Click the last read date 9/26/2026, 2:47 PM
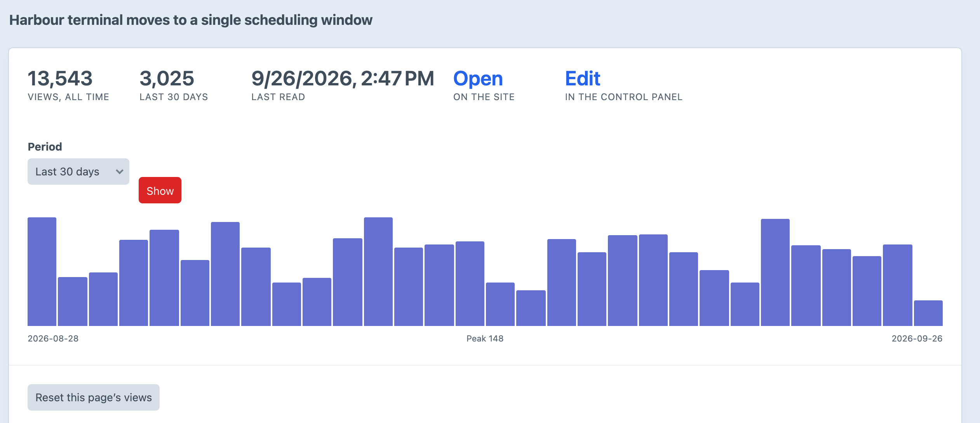980x423 pixels. click(x=343, y=79)
